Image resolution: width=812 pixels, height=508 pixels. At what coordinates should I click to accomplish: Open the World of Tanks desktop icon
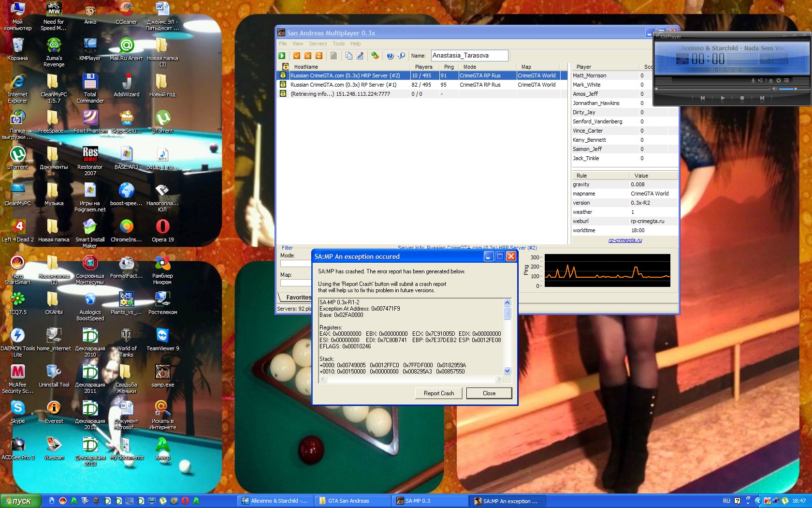coord(126,343)
